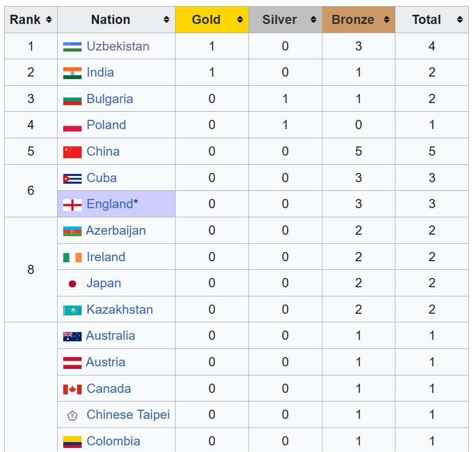This screenshot has width=476, height=452.
Task: Click the Uzbekistan flag icon
Action: coord(72,46)
